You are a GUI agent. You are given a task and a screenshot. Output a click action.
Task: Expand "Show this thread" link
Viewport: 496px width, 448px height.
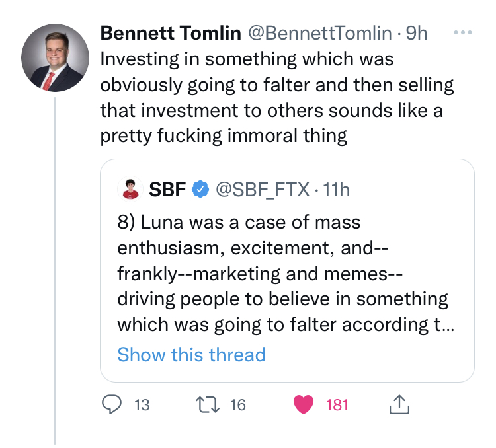pos(191,355)
